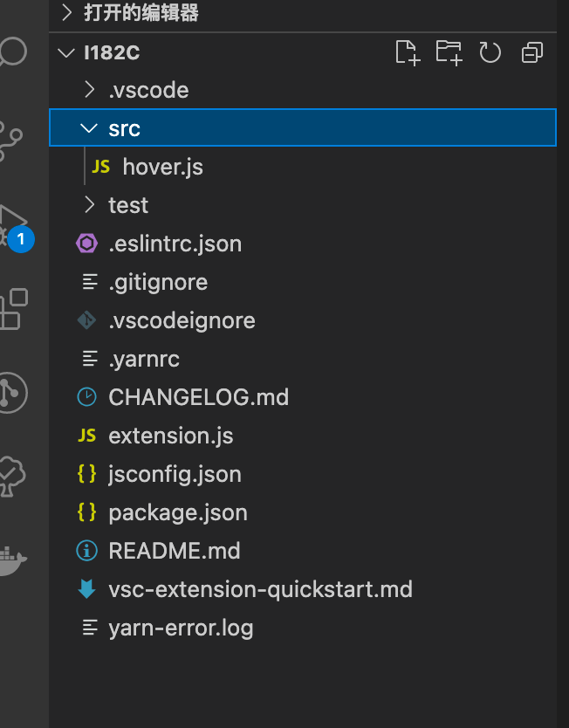
Task: Open hover.js file
Action: (x=303, y=167)
